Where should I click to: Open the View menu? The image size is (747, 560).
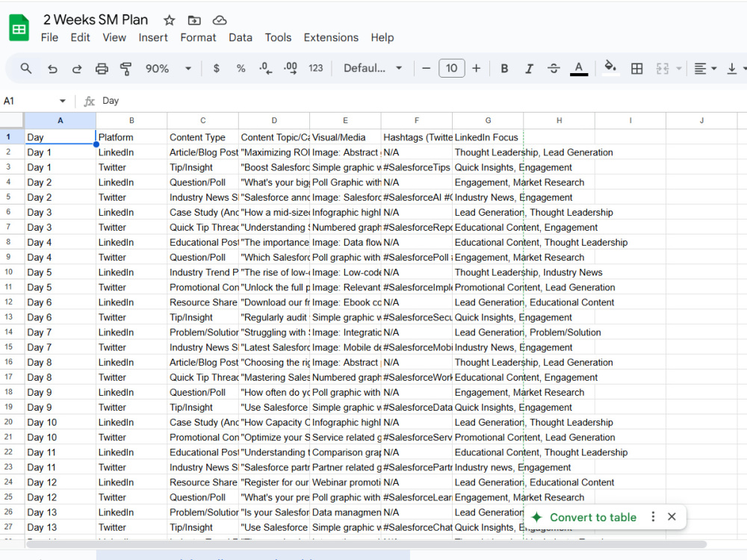[x=114, y=37]
